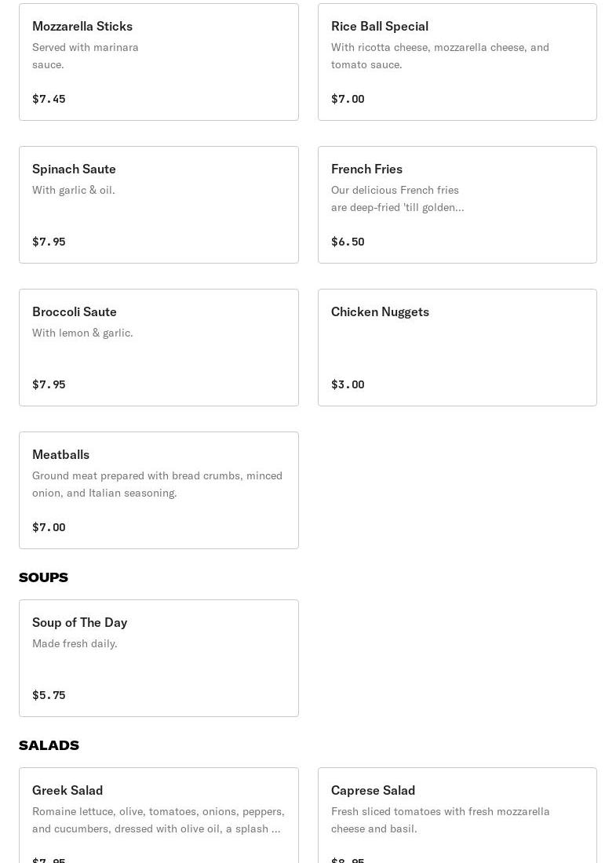Click the $3.00 Chicken Nuggets price

348,384
